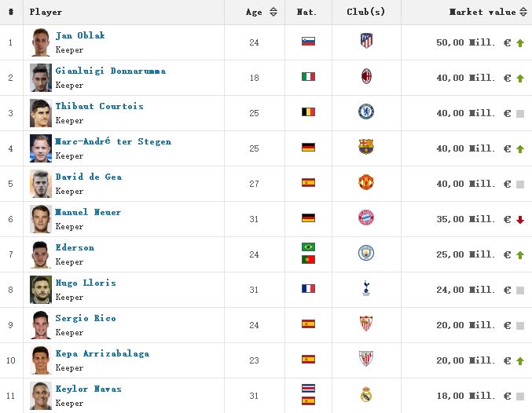Click the Player column header
Image resolution: width=532 pixels, height=413 pixels.
pos(46,12)
